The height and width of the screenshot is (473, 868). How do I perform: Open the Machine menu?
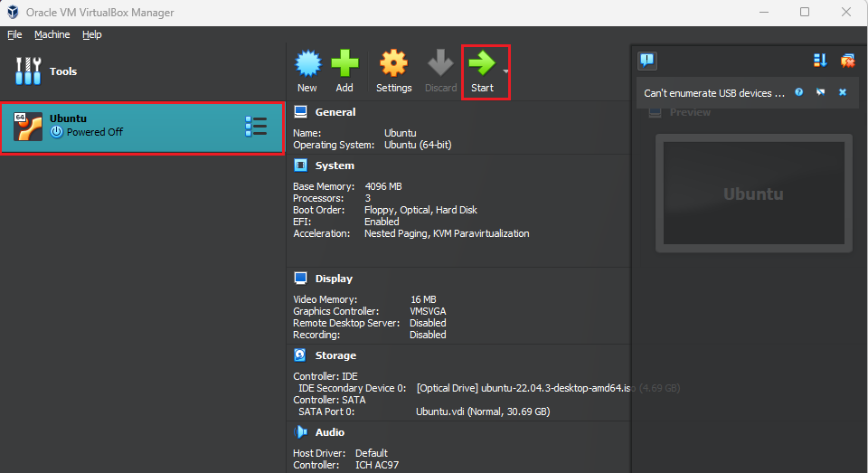coord(52,34)
